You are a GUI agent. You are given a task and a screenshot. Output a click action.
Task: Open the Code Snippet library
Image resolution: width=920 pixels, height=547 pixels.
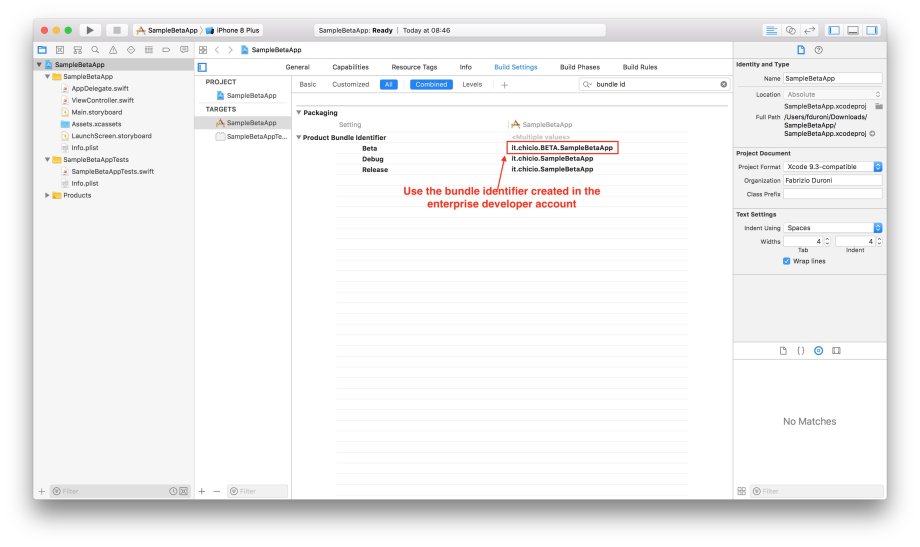pos(801,350)
